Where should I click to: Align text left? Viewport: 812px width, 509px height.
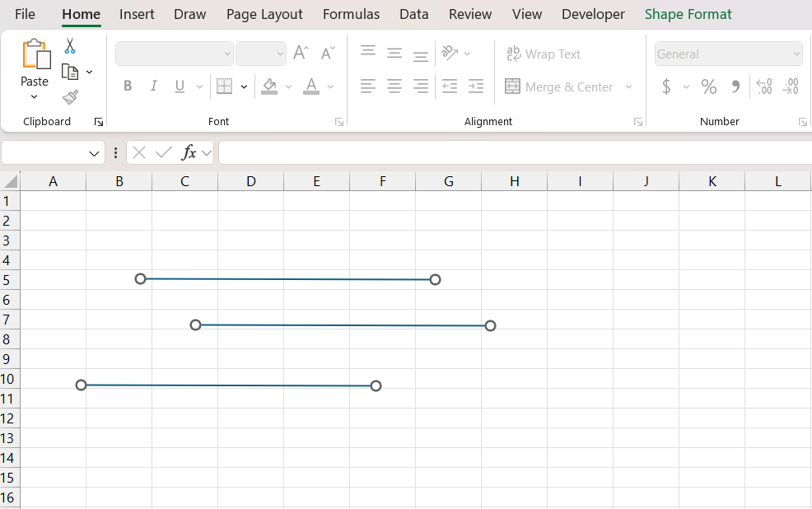point(368,86)
